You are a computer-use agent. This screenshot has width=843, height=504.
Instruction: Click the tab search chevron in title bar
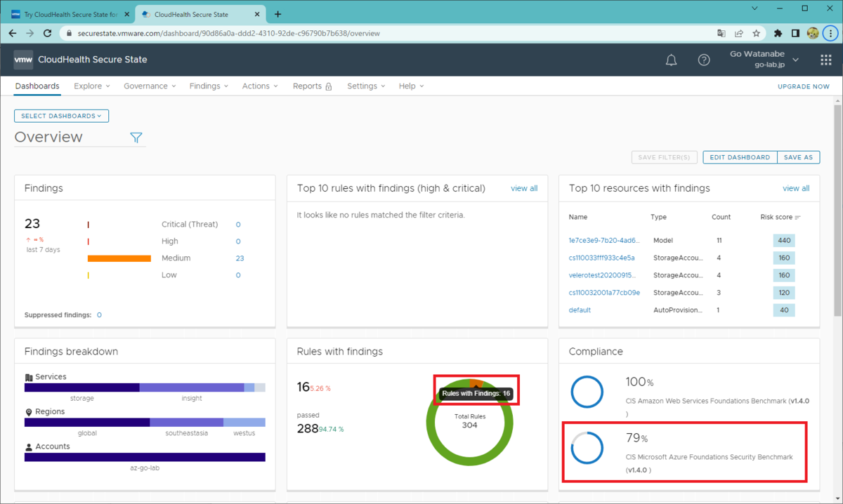pyautogui.click(x=754, y=8)
